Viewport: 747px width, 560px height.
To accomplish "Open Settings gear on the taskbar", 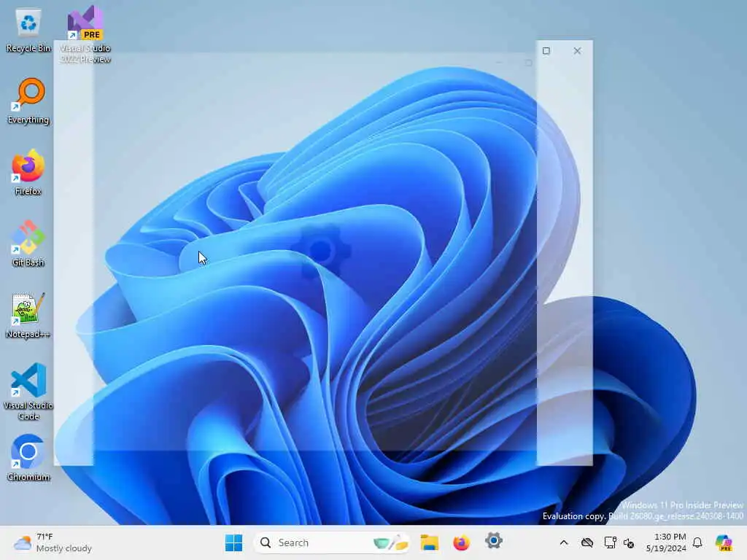I will tap(494, 542).
